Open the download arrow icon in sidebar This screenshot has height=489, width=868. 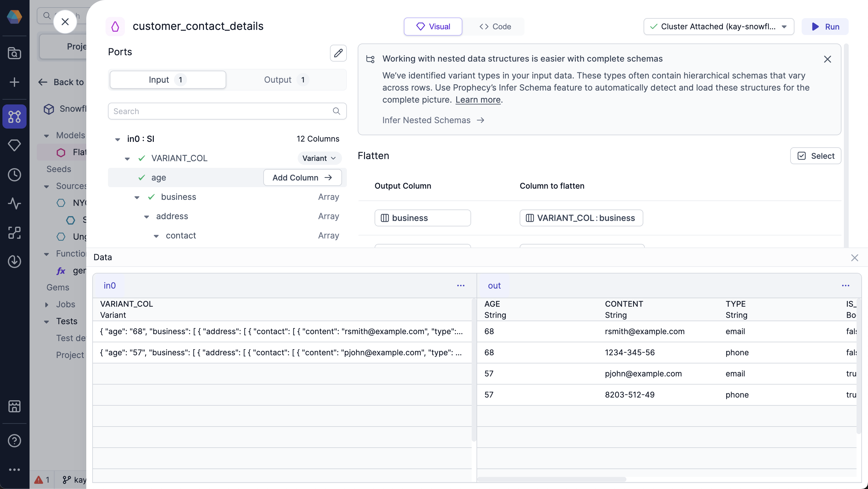tap(14, 261)
